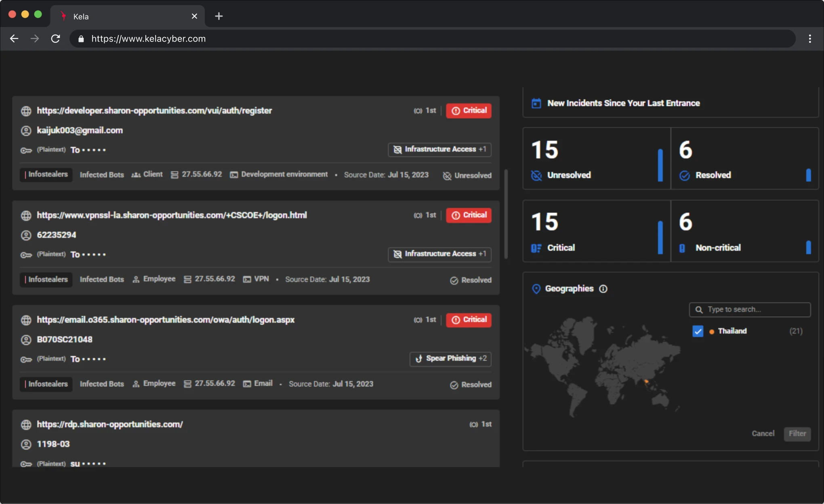
Task: Toggle Resolved status on the email.o365 incident
Action: [471, 385]
